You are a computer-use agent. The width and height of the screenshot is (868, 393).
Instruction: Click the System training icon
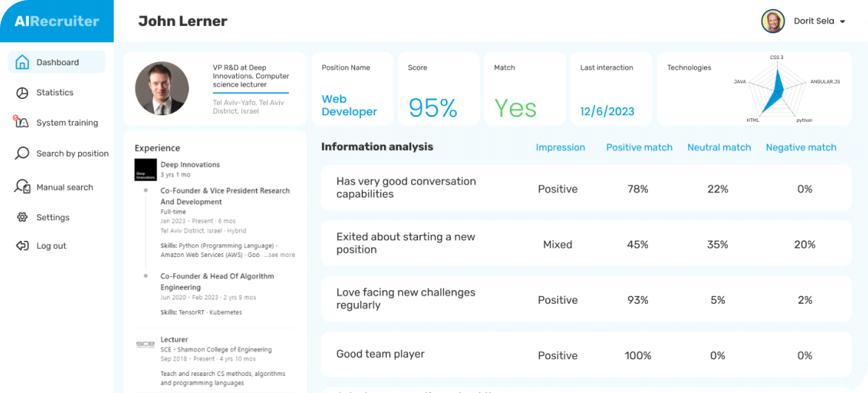click(x=21, y=123)
